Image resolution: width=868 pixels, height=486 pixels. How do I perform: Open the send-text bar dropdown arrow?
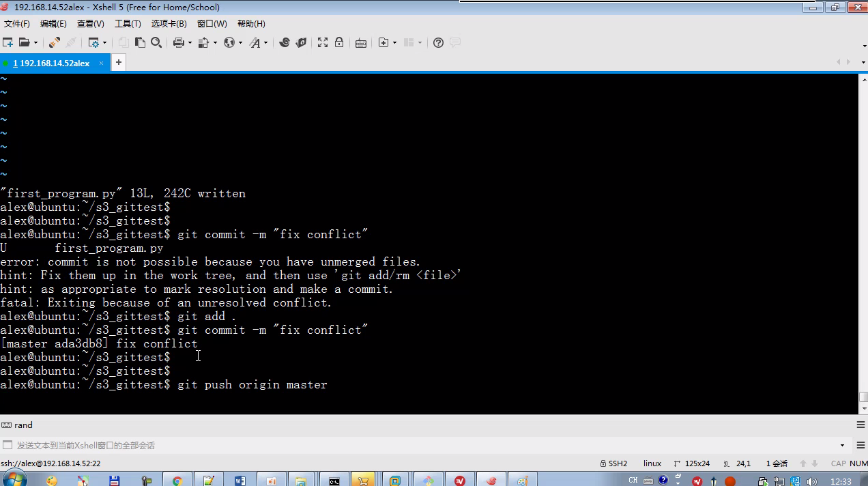(x=842, y=445)
